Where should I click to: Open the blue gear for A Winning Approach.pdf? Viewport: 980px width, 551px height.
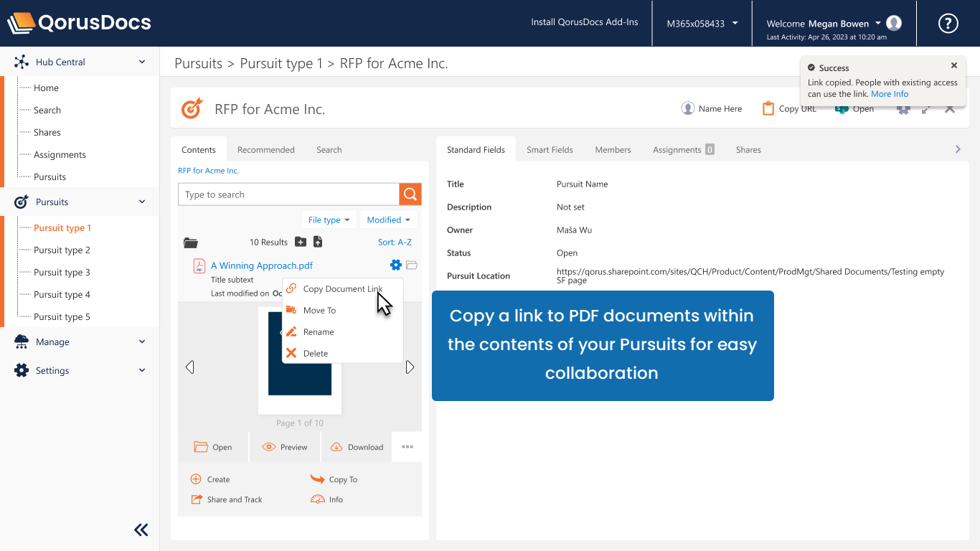tap(395, 265)
